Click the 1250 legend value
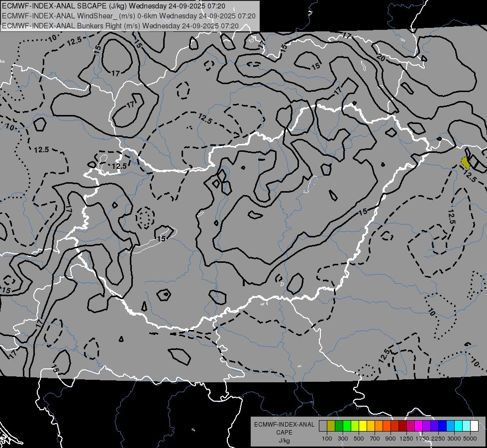This screenshot has height=448, width=487. [x=406, y=439]
